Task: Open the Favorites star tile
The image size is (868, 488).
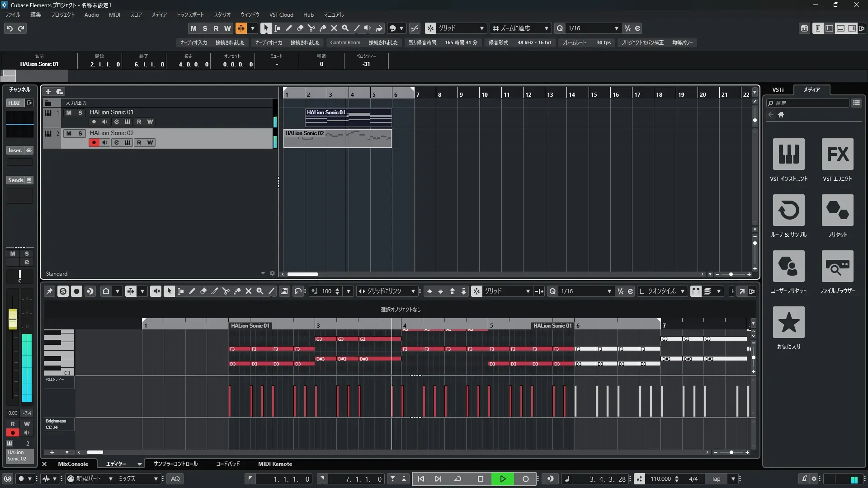Action: point(788,322)
